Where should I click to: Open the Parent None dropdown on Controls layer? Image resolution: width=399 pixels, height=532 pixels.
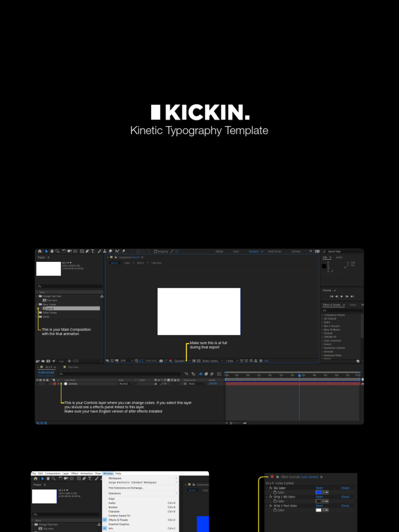197,384
